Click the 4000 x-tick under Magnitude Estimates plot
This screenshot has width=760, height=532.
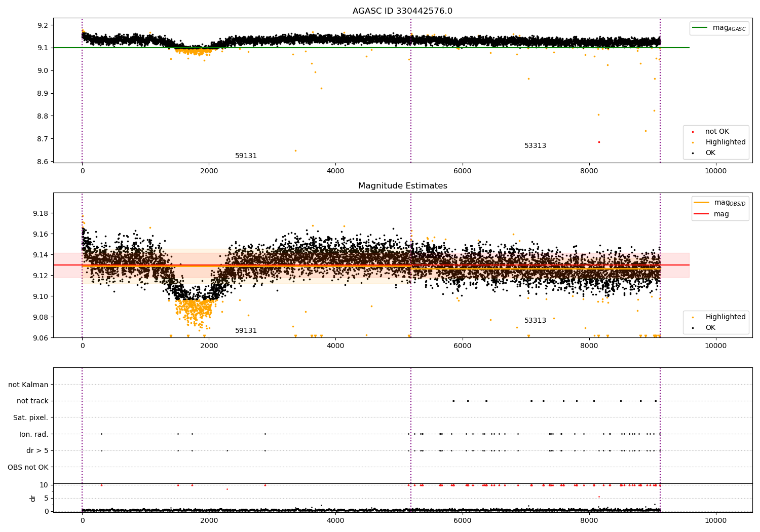click(x=336, y=346)
